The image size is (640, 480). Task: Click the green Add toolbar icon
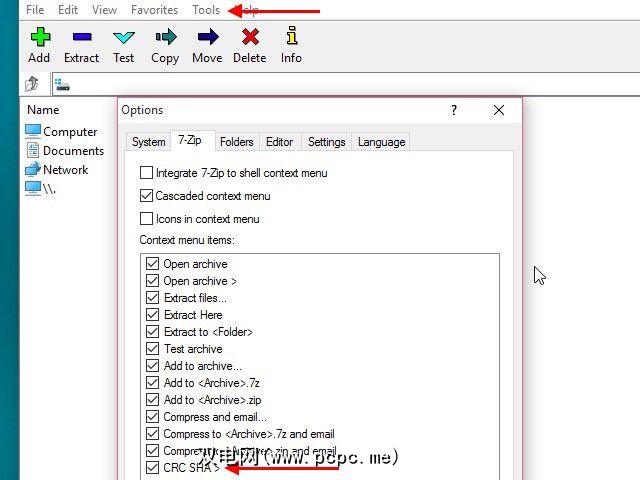coord(40,37)
